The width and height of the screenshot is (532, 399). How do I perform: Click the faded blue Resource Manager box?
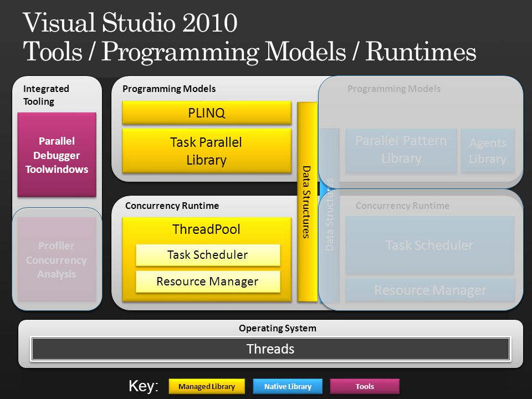(430, 290)
